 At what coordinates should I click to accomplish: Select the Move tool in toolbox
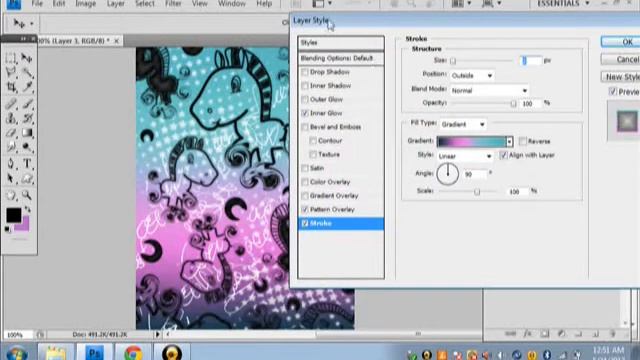pyautogui.click(x=27, y=58)
